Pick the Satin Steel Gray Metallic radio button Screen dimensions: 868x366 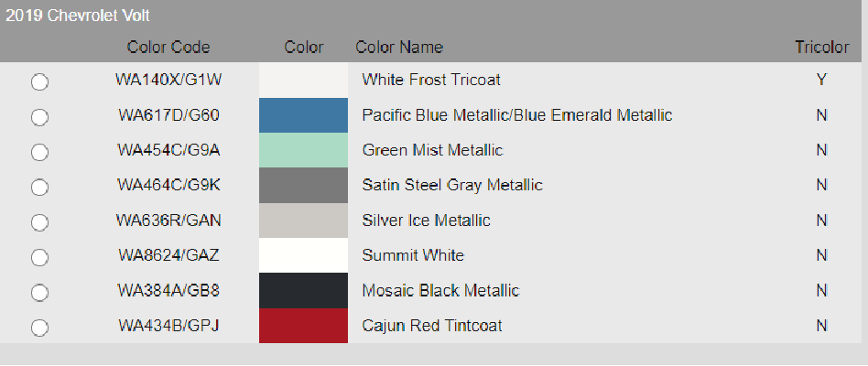tap(39, 188)
